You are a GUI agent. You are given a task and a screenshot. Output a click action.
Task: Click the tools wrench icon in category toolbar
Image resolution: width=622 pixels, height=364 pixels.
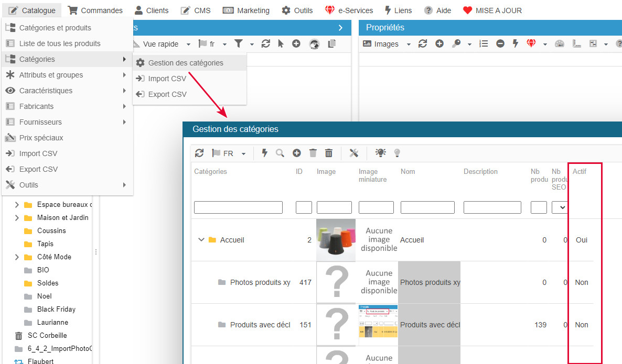point(354,153)
